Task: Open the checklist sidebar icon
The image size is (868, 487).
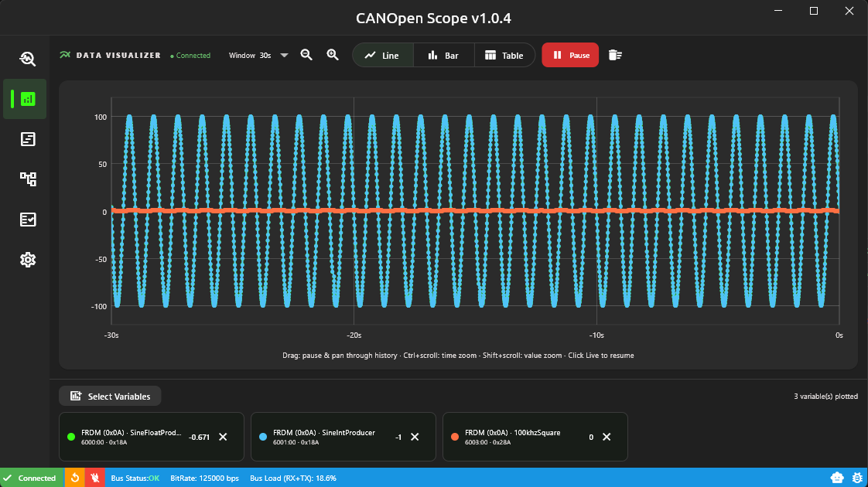Action: pos(28,220)
